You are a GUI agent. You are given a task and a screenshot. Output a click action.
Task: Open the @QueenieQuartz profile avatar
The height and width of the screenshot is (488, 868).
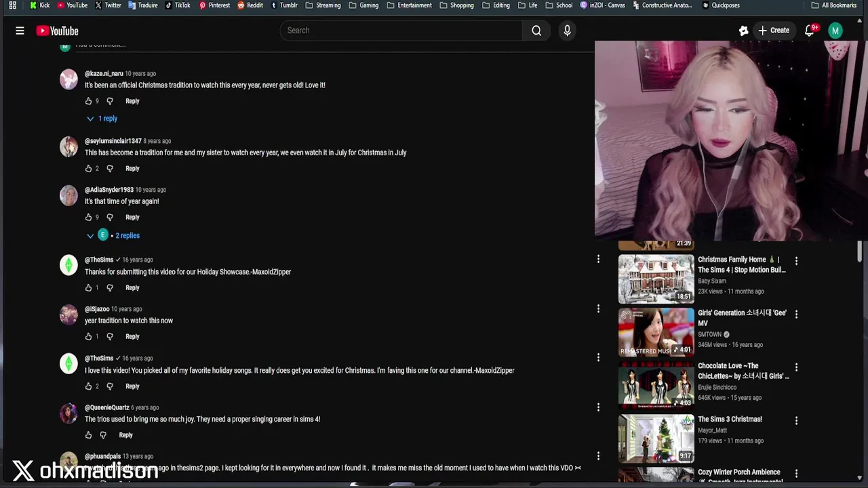click(68, 413)
